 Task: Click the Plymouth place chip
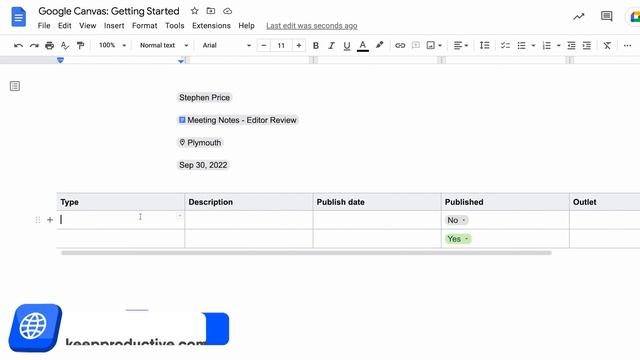click(200, 142)
